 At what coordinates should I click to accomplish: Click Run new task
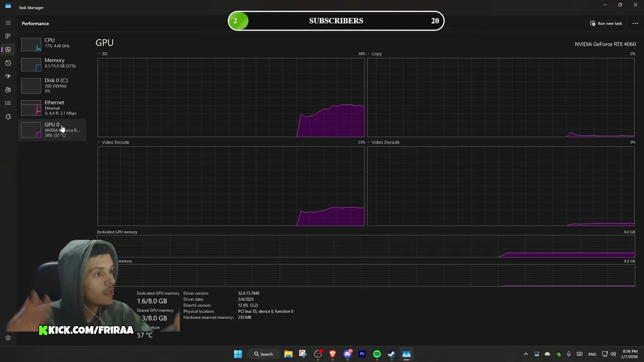point(606,23)
